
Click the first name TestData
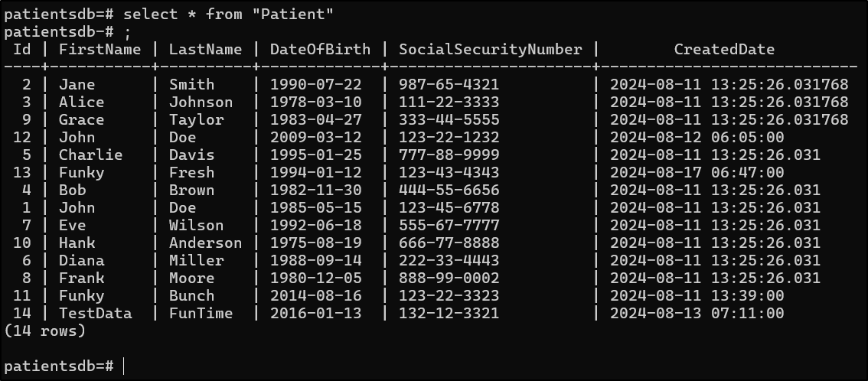95,314
